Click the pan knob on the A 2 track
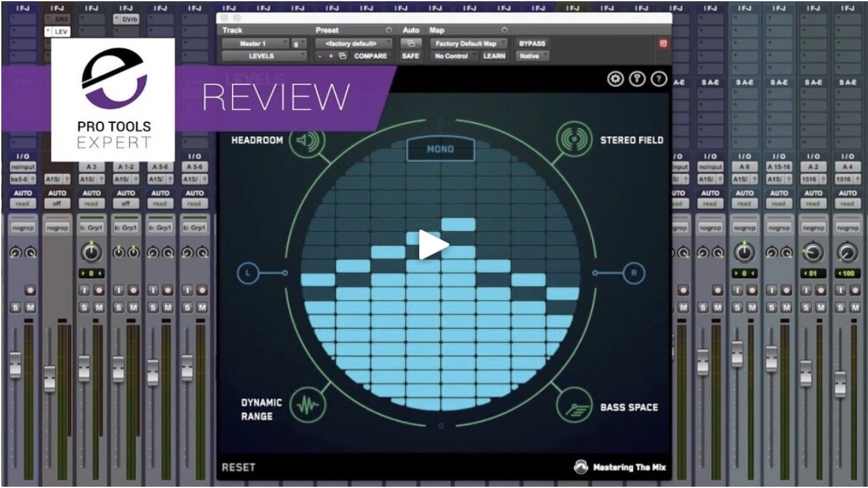868x488 pixels. pyautogui.click(x=813, y=252)
